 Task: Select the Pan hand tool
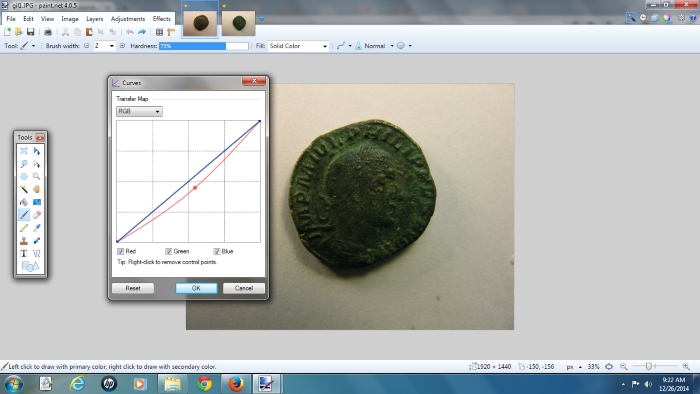click(x=37, y=189)
